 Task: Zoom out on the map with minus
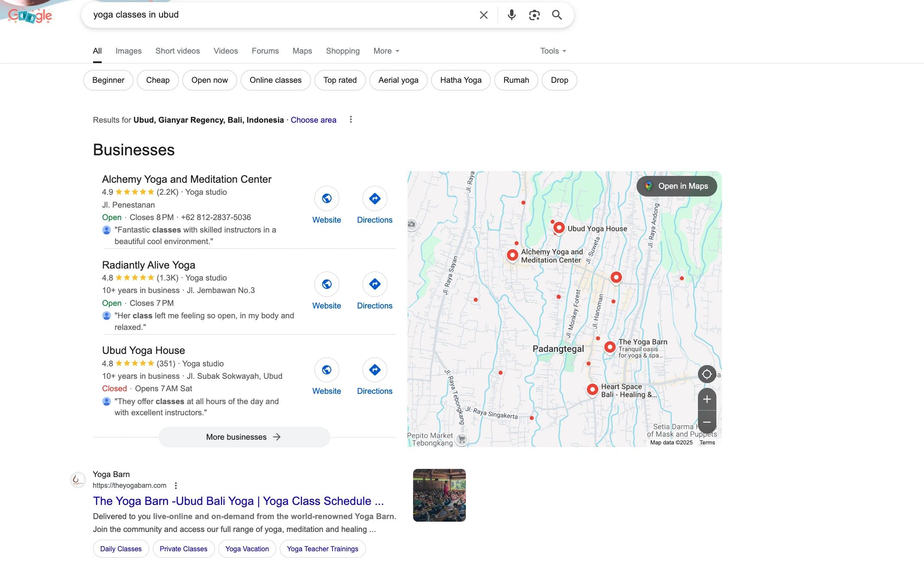click(x=707, y=422)
